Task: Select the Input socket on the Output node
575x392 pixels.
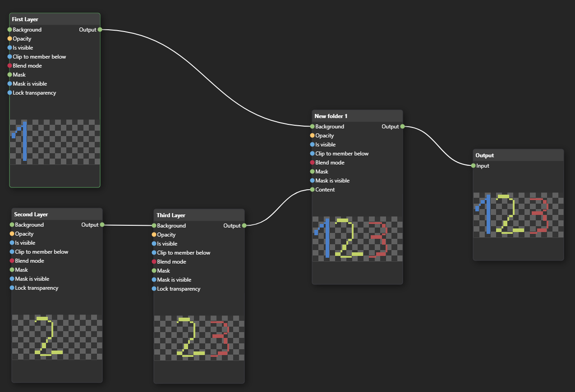Action: tap(473, 166)
